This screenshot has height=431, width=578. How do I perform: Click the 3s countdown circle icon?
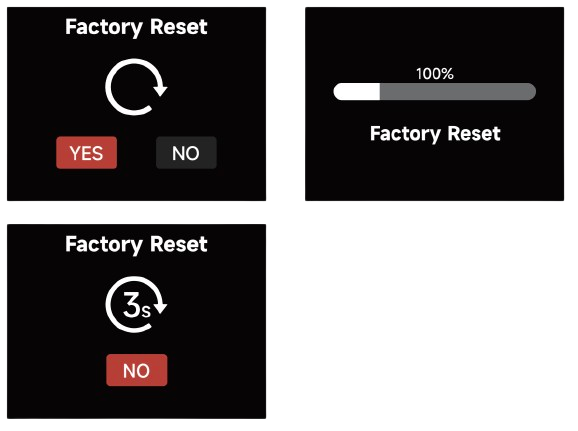136,305
